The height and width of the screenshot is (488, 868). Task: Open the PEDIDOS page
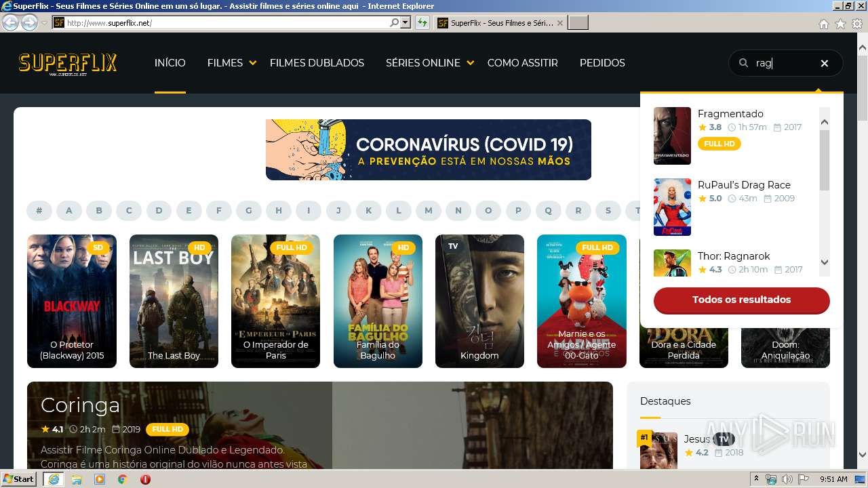[x=602, y=63]
